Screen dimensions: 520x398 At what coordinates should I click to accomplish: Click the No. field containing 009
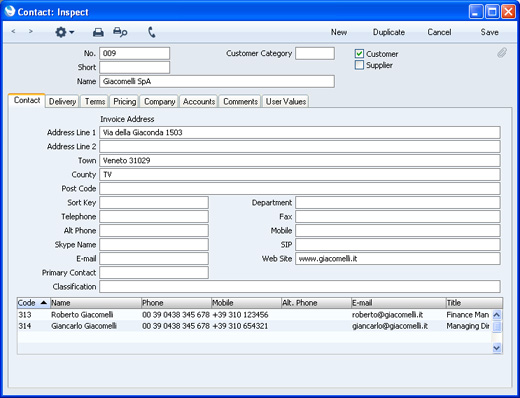pos(134,53)
